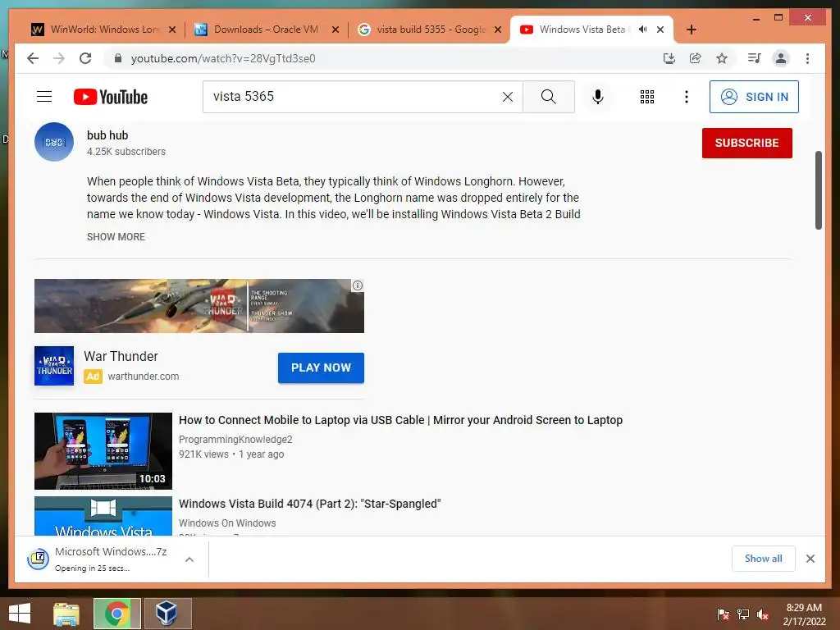Viewport: 840px width, 630px height.
Task: Click the ad info icon on banner
Action: [x=358, y=285]
